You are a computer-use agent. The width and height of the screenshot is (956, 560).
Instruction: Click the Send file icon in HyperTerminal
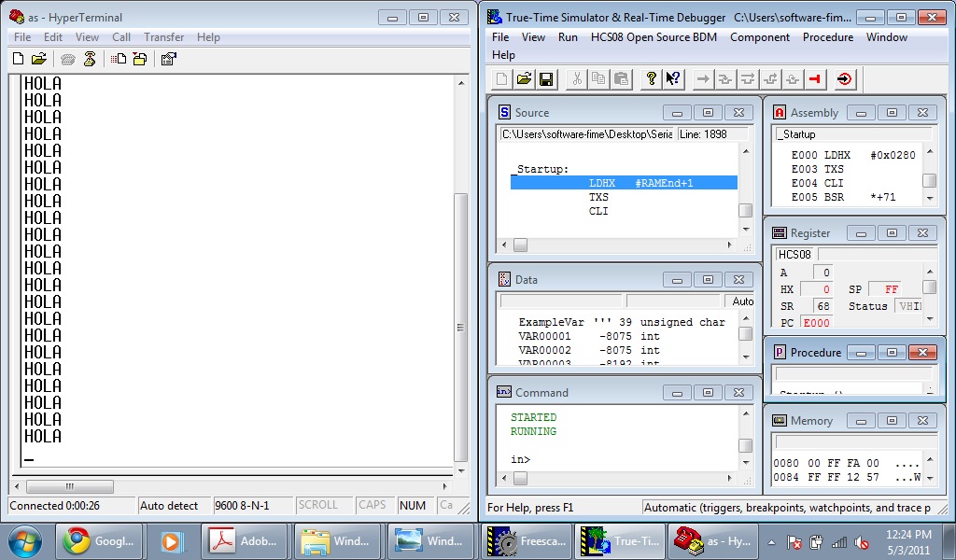click(118, 58)
